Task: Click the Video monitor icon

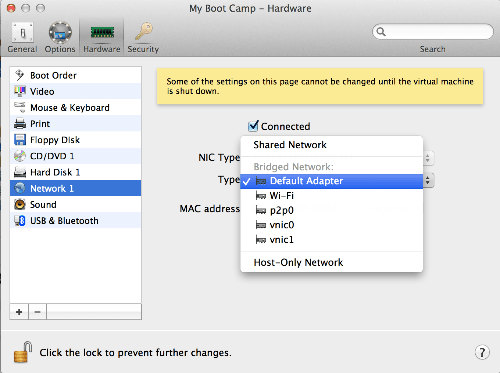Action: point(20,91)
